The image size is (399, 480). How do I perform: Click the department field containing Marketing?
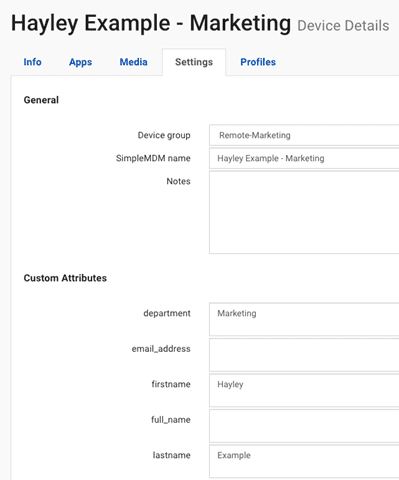(304, 319)
